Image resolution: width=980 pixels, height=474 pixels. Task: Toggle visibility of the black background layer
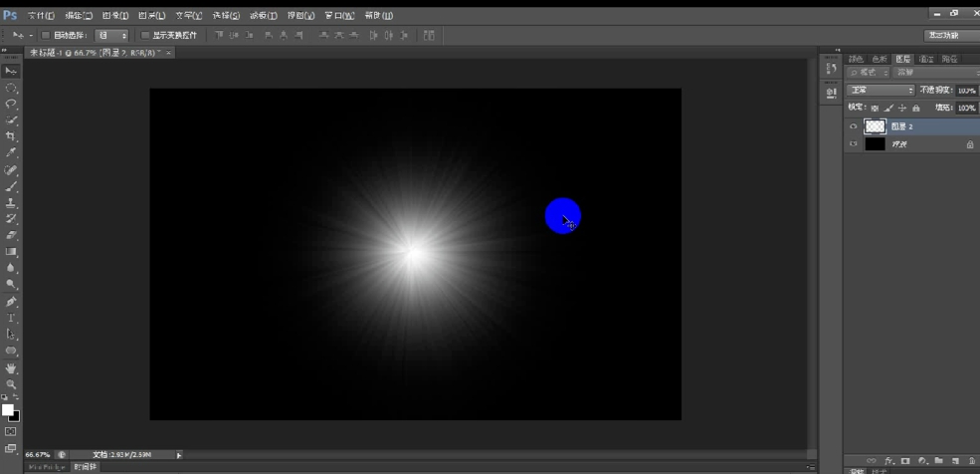click(853, 144)
